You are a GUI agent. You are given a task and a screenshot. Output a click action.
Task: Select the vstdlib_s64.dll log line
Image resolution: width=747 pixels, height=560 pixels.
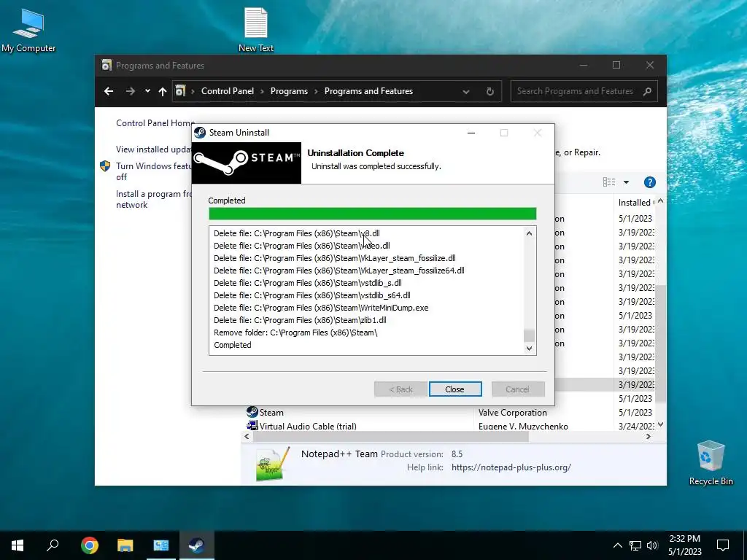pyautogui.click(x=312, y=295)
